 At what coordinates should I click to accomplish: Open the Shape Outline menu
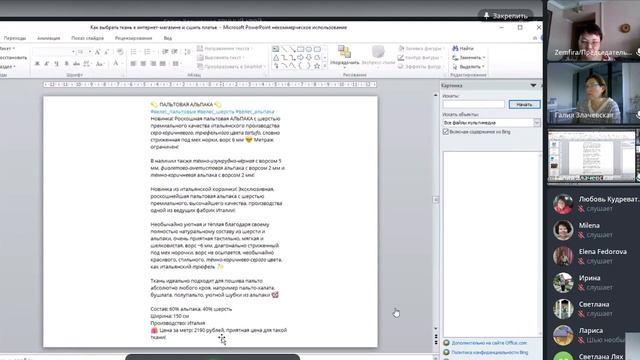pos(421,58)
